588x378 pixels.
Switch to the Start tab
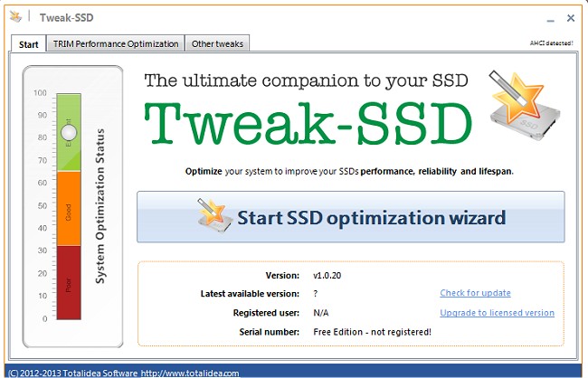pyautogui.click(x=29, y=44)
